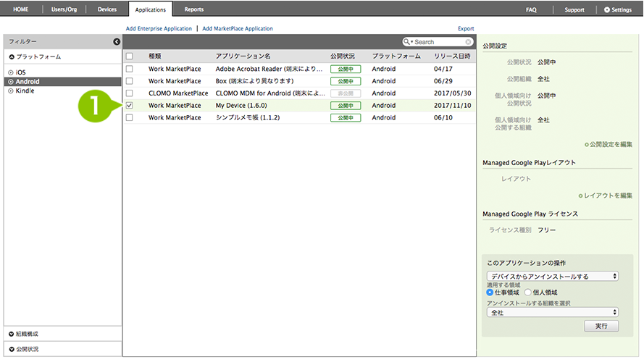Click 公開中 badge on Adobe Acrobat row
Screen dimensions: 644x362
[346, 69]
